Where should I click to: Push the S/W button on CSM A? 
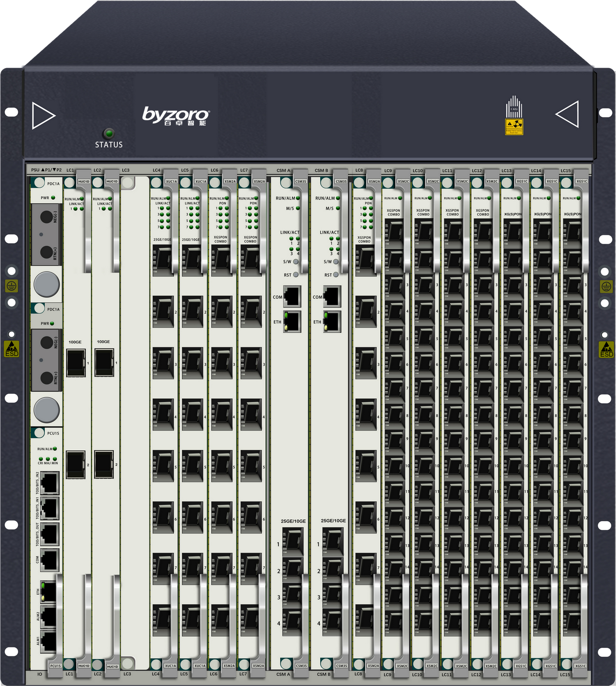[x=296, y=261]
